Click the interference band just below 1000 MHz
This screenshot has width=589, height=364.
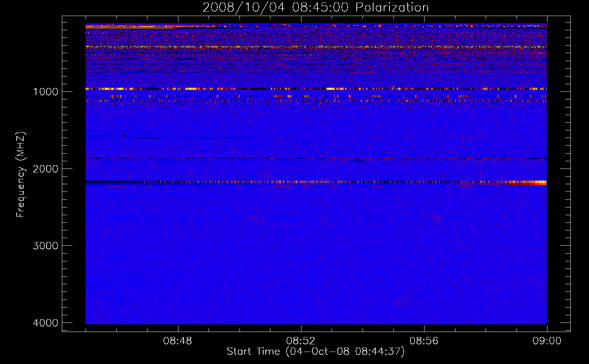click(316, 89)
